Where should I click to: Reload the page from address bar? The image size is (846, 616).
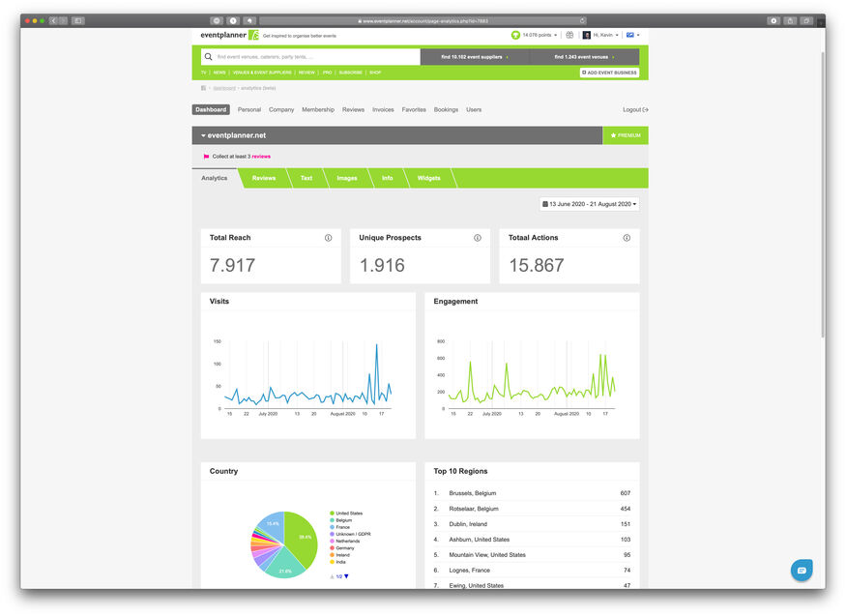582,20
